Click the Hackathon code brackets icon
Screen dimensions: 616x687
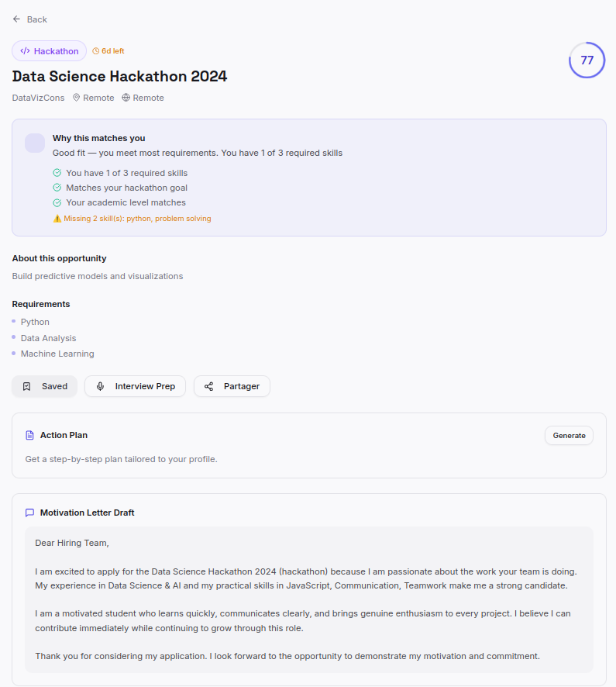tap(25, 51)
